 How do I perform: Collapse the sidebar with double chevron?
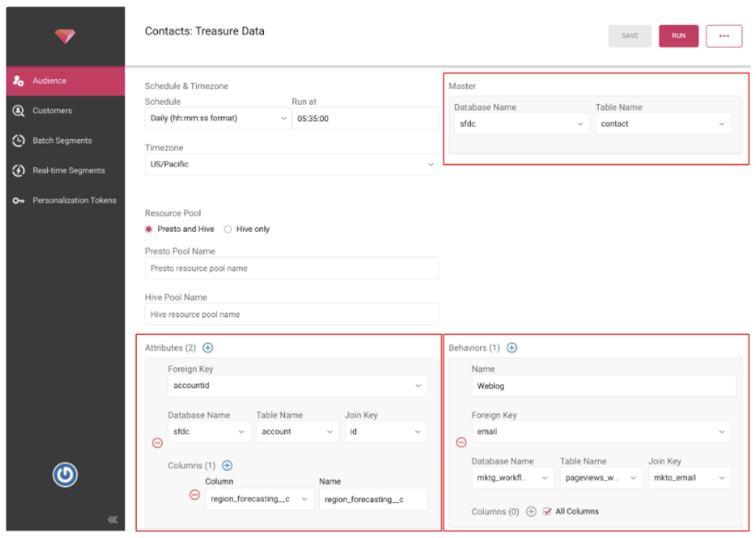coord(112,520)
